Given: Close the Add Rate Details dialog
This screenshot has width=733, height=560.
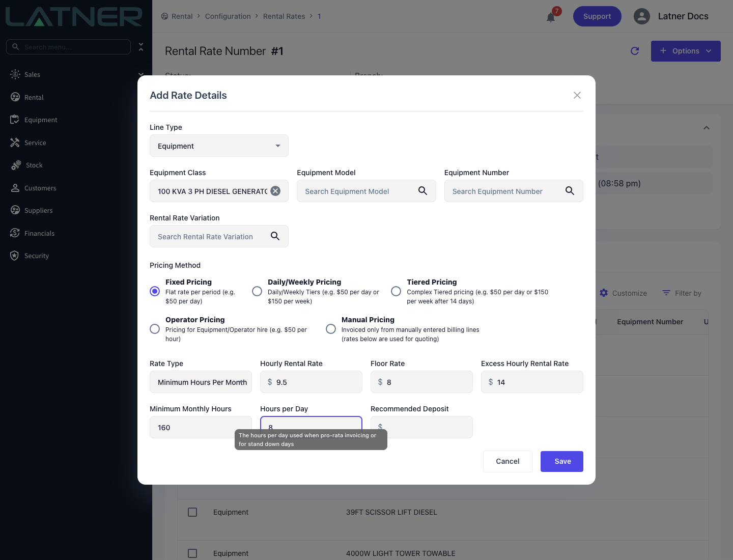Looking at the screenshot, I should 577,95.
